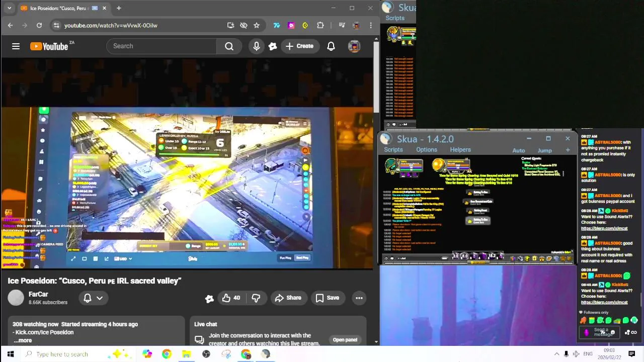Image resolution: width=644 pixels, height=362 pixels.
Task: Click the install app icon in address bar
Action: point(230,25)
